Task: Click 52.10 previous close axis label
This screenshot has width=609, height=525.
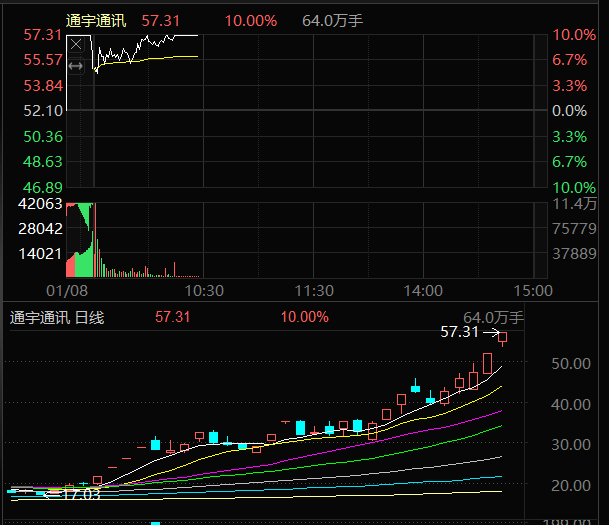Action: coord(43,111)
